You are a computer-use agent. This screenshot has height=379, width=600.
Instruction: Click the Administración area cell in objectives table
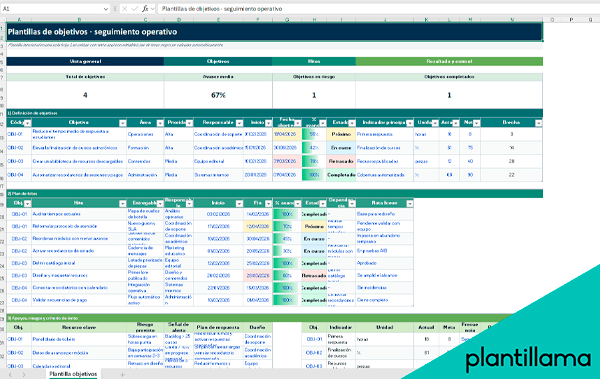pyautogui.click(x=145, y=175)
